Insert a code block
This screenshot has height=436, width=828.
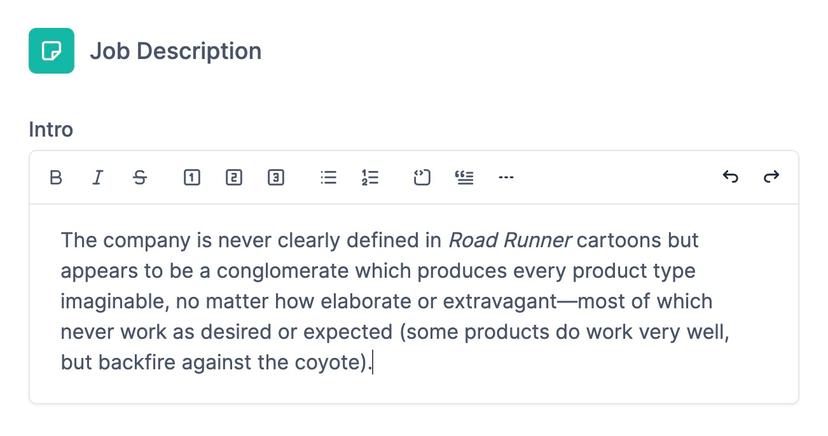pyautogui.click(x=422, y=177)
